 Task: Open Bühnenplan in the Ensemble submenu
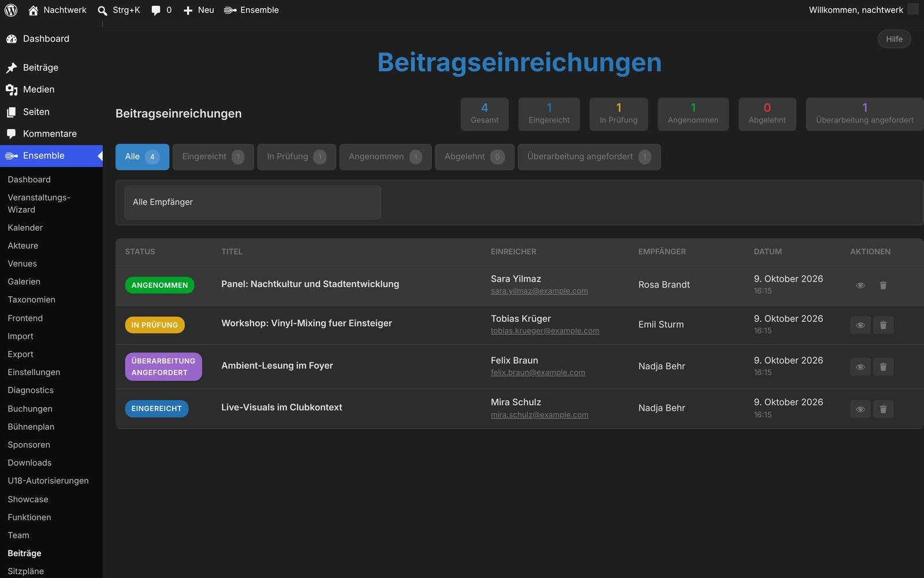(31, 427)
